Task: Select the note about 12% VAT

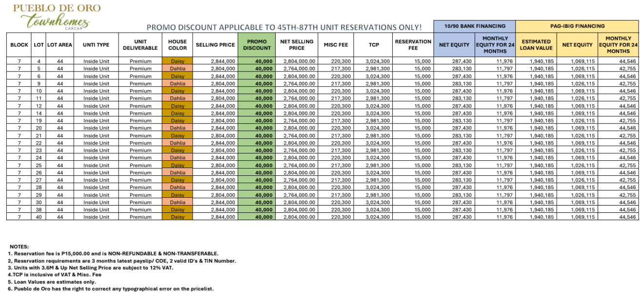Action: (90, 268)
